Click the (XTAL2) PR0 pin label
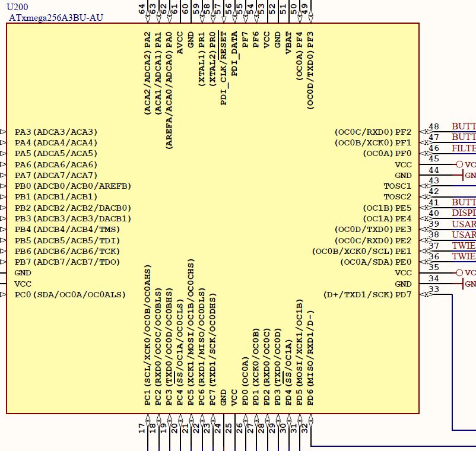This screenshot has height=451, width=476. tap(213, 59)
